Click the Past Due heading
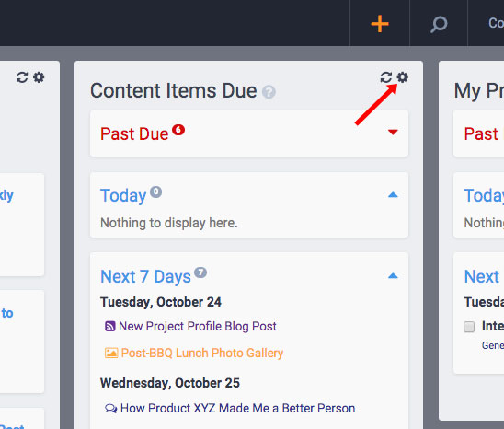 134,133
